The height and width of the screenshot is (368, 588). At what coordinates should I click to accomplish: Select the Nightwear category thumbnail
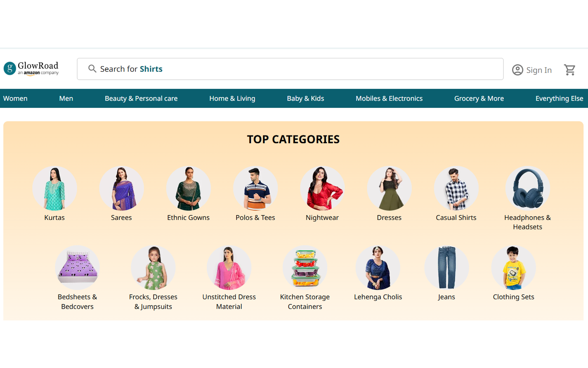tap(322, 188)
